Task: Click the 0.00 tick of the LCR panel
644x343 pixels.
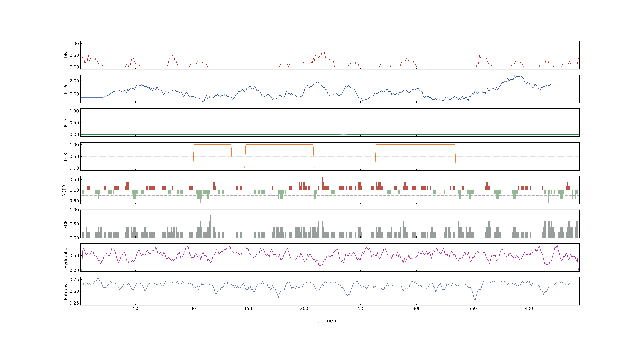Action: tap(74, 168)
